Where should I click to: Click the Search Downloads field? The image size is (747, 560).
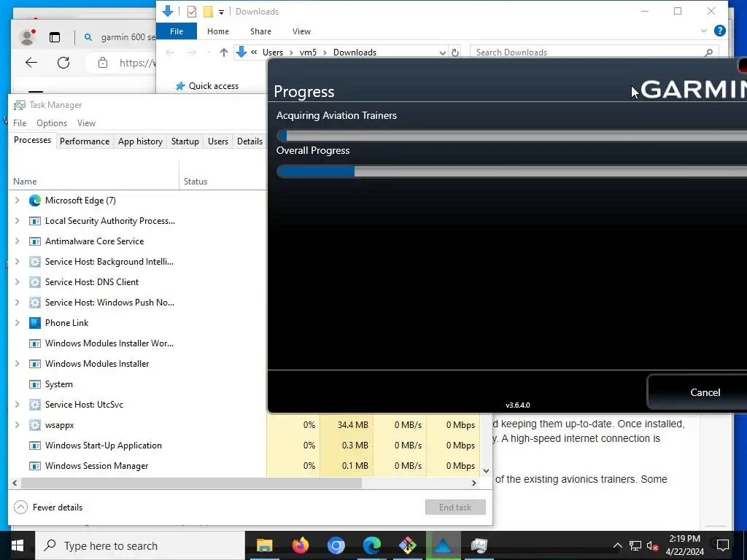pyautogui.click(x=594, y=52)
